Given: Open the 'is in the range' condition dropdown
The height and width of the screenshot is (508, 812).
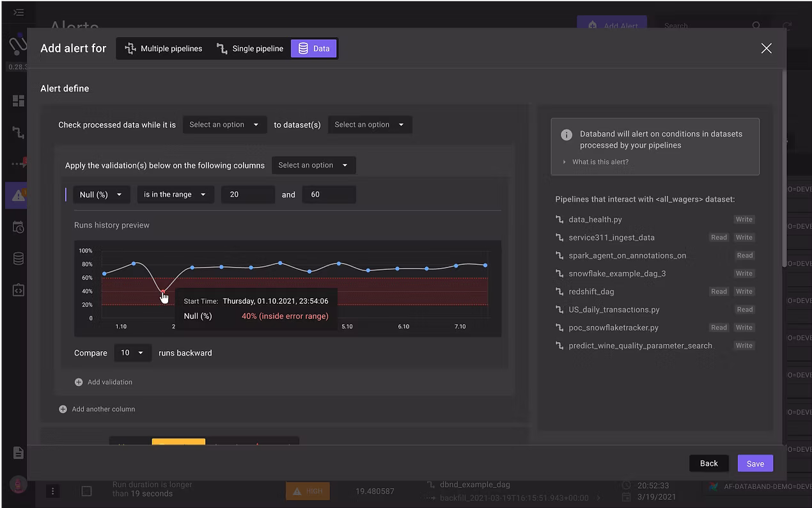Looking at the screenshot, I should click(x=175, y=194).
